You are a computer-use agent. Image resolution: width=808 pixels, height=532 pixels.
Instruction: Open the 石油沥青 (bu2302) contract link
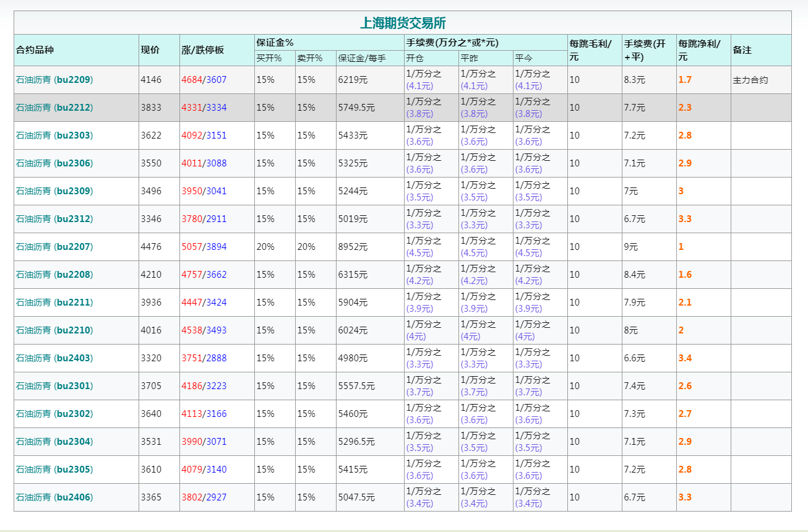(54, 414)
